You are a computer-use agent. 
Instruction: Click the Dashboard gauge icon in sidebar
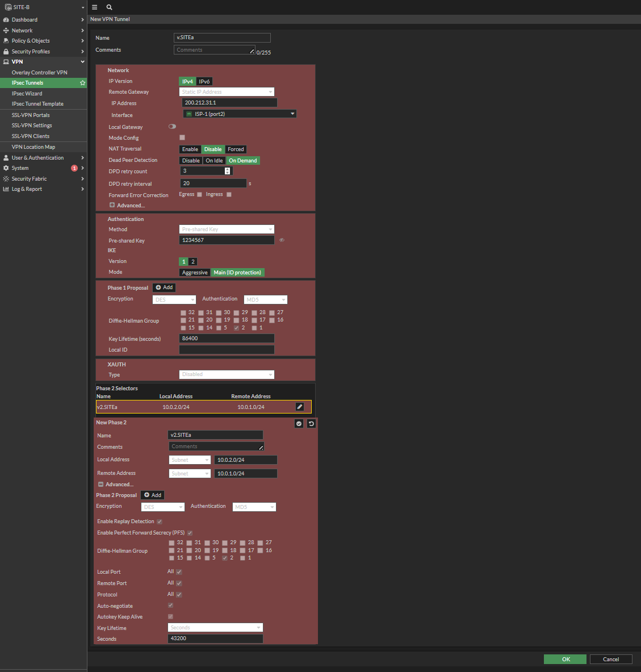(x=6, y=20)
